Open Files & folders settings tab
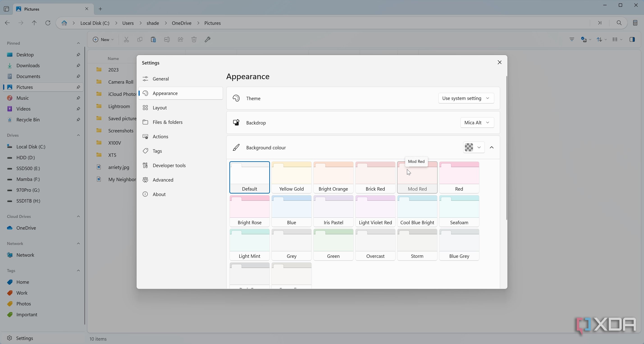644x344 pixels. click(x=180, y=122)
